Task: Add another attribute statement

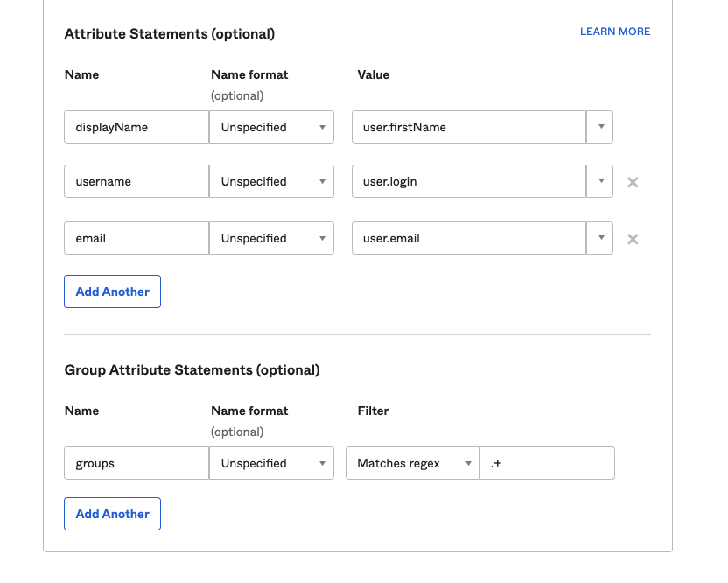Action: pos(112,291)
